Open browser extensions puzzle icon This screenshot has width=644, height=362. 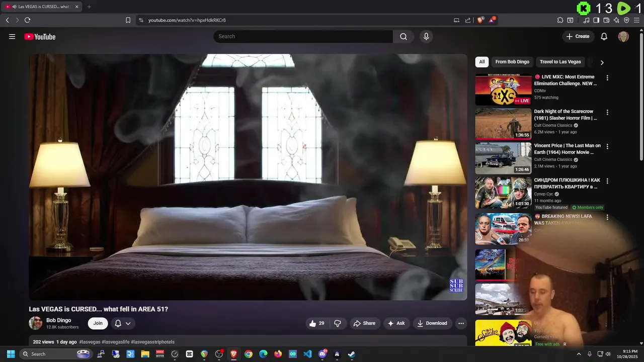(x=560, y=20)
